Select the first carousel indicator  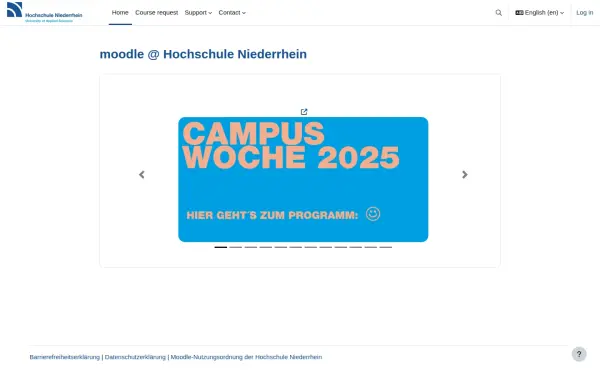click(x=221, y=247)
